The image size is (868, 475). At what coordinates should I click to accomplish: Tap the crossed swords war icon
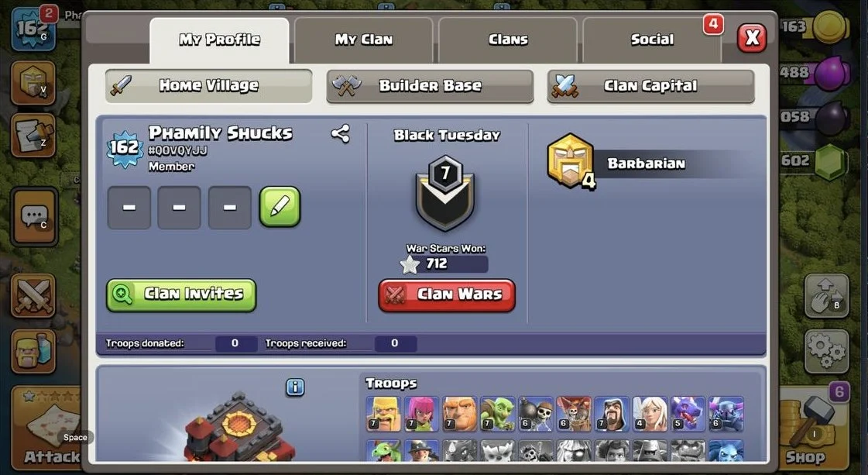tap(33, 295)
